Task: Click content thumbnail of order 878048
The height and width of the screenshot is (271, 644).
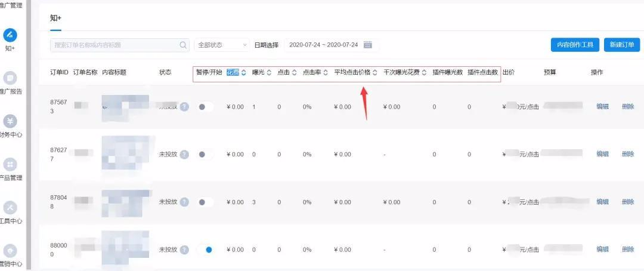Action: (x=126, y=203)
